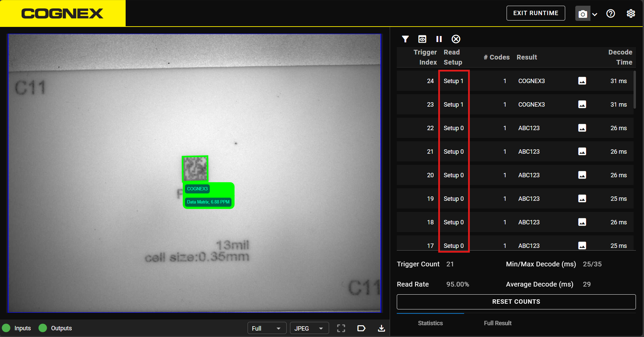
Task: Open the JPEG format dropdown
Action: point(309,328)
